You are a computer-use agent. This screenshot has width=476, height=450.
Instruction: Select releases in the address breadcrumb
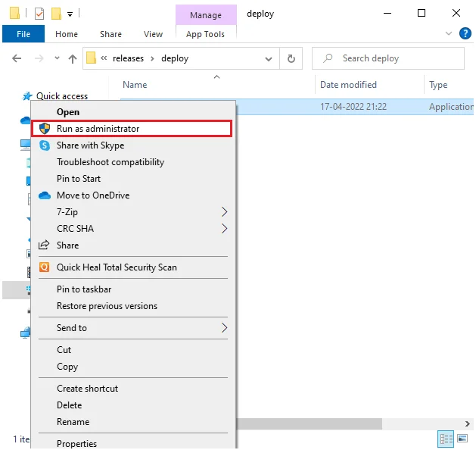tap(128, 58)
